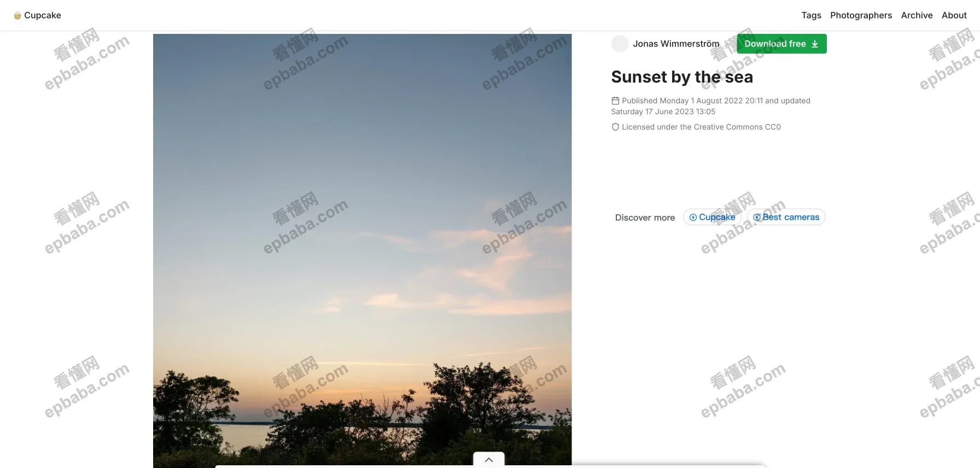Click Jonas Wimmerström's avatar circle
The width and height of the screenshot is (980, 468).
(x=620, y=44)
